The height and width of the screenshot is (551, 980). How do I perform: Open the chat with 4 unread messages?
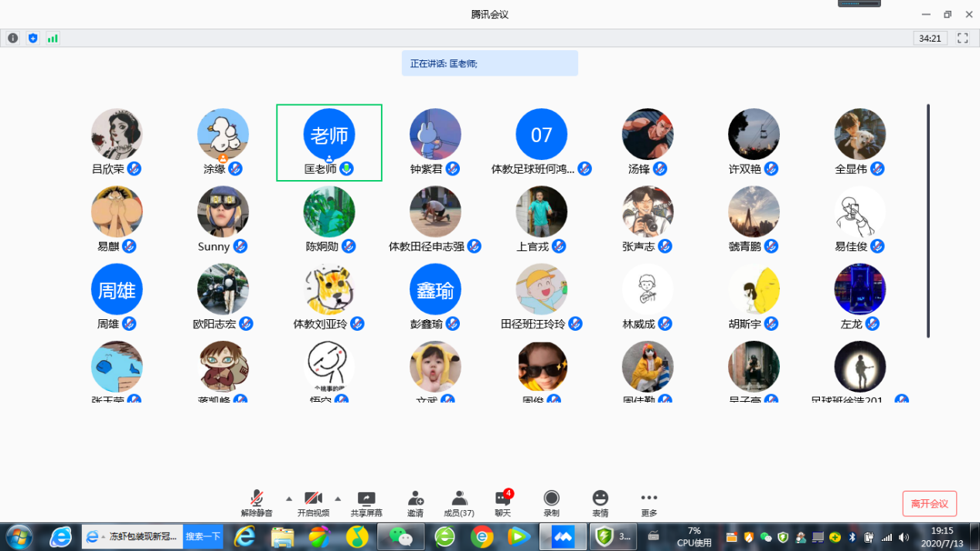click(x=503, y=504)
